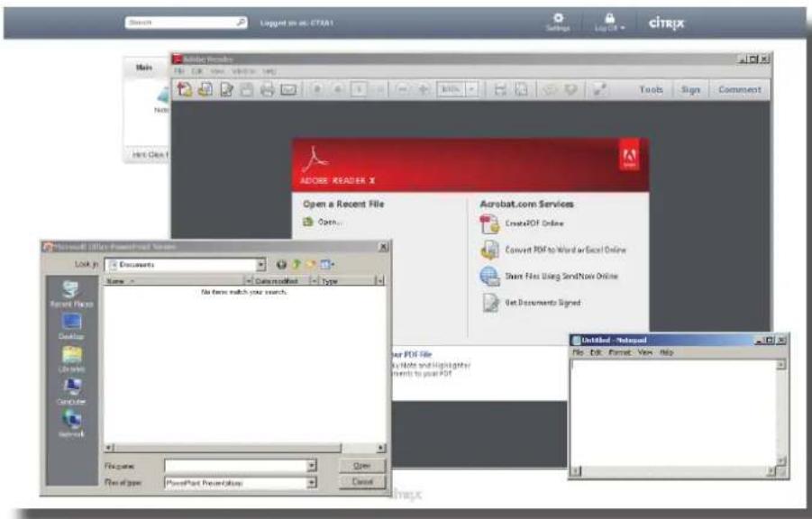Open the Log Off menu in Citrix header
The width and height of the screenshot is (812, 519).
[609, 23]
